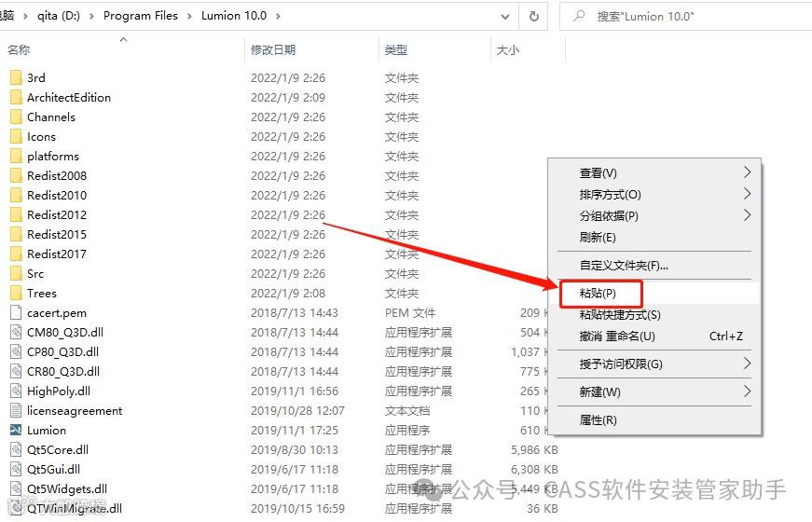Refresh the folder with address bar button
The width and height of the screenshot is (812, 522).
pos(534,16)
